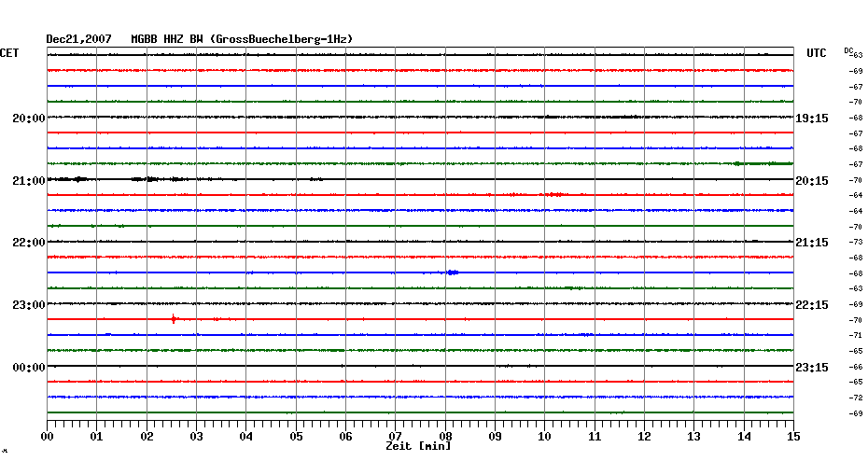Click minute label 11 on time axis
This screenshot has width=868, height=461.
pyautogui.click(x=595, y=437)
